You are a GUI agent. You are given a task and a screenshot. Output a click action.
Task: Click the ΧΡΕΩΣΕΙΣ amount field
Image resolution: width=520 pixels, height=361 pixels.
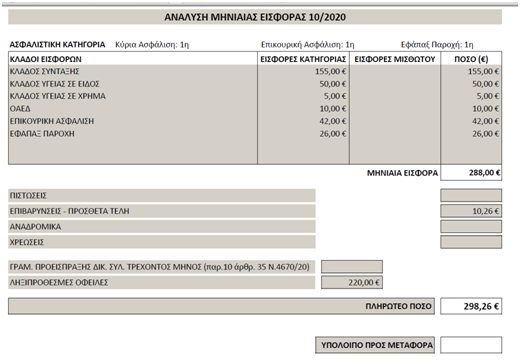click(471, 242)
